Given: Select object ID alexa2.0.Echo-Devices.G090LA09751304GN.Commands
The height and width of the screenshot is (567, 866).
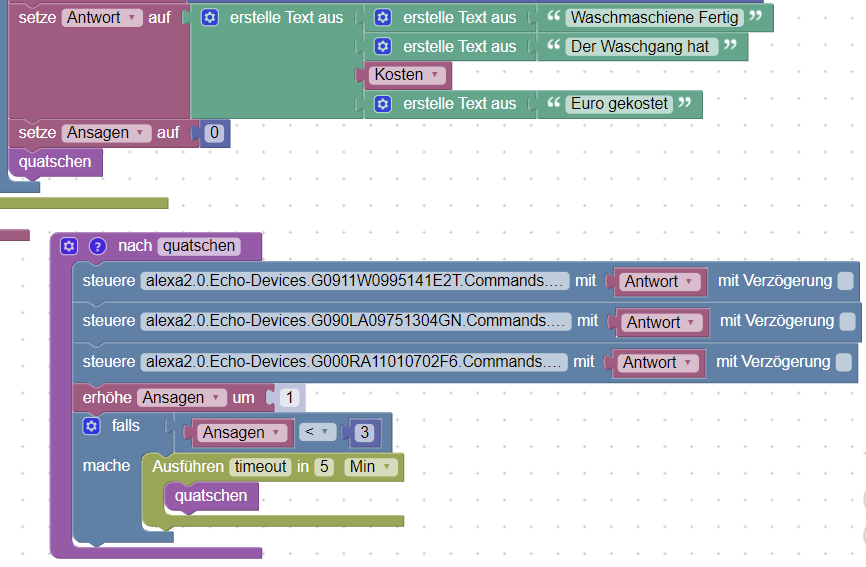Looking at the screenshot, I should click(x=356, y=321).
